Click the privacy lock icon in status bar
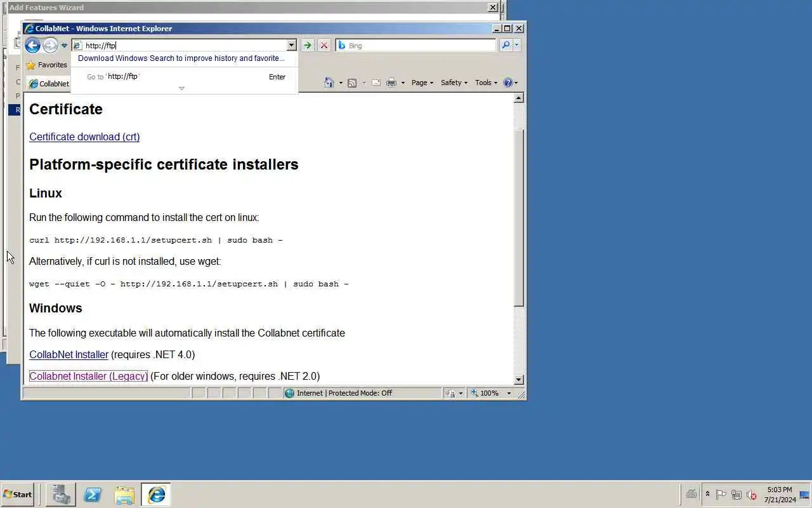Image resolution: width=812 pixels, height=508 pixels. [450, 393]
